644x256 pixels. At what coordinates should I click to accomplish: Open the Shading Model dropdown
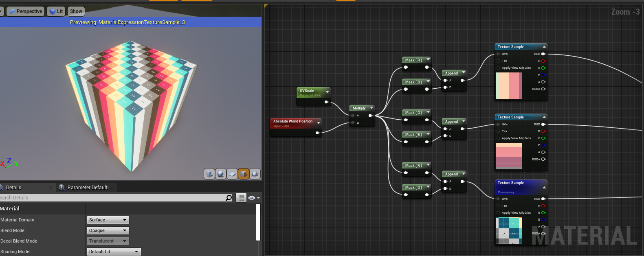tap(114, 252)
